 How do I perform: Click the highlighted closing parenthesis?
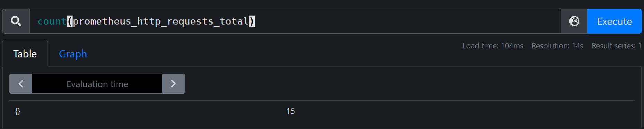pyautogui.click(x=252, y=21)
